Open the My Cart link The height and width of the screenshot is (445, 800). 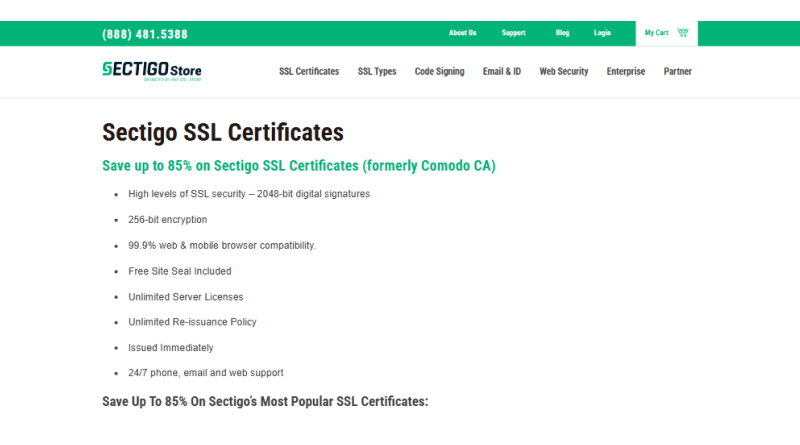coord(656,33)
